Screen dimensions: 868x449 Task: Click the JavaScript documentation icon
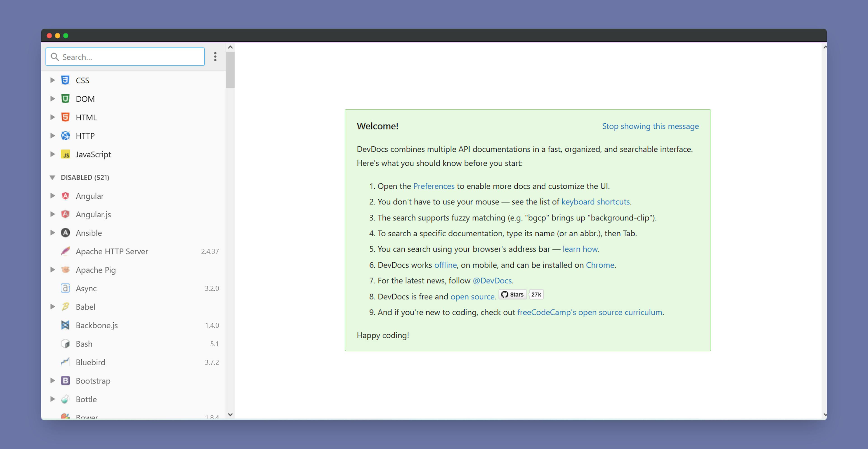(x=65, y=153)
